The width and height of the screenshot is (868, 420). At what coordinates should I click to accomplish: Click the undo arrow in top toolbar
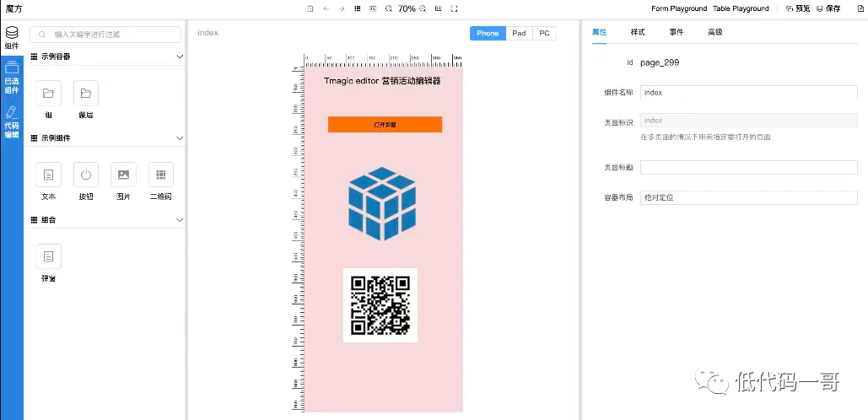click(326, 8)
